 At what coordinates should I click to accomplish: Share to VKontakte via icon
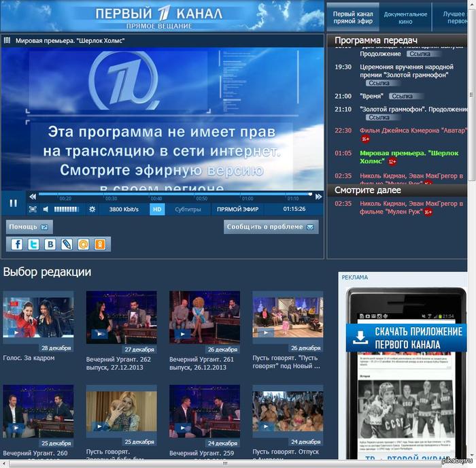tap(50, 244)
